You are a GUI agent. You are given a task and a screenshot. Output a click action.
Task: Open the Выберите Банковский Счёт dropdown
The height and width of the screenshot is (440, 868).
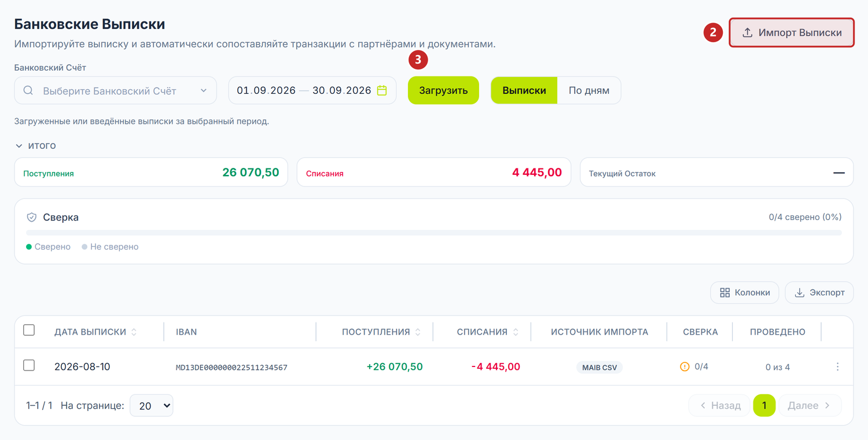coord(115,90)
